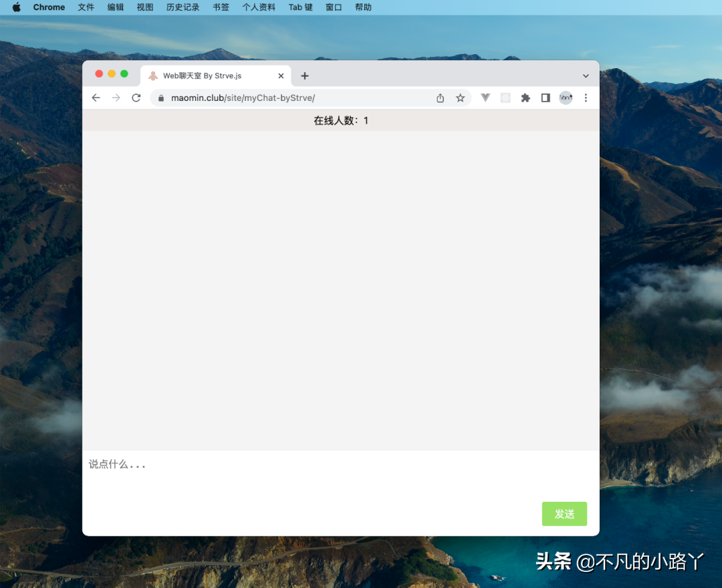Open the Chrome side panel icon
Screen dimensions: 722x588
click(546, 98)
